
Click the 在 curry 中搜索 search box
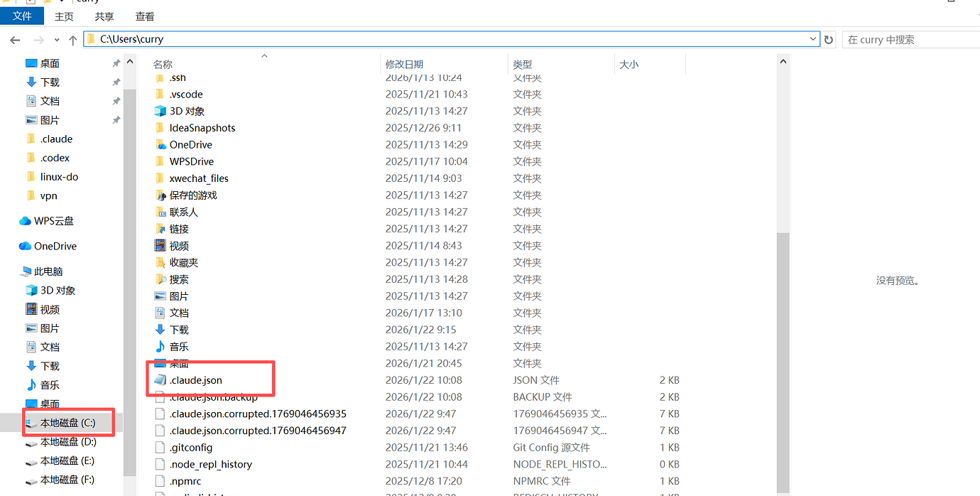point(910,40)
